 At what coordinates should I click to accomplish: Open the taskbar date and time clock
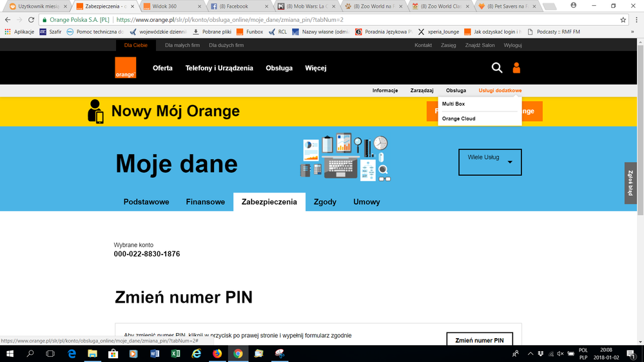pyautogui.click(x=606, y=354)
